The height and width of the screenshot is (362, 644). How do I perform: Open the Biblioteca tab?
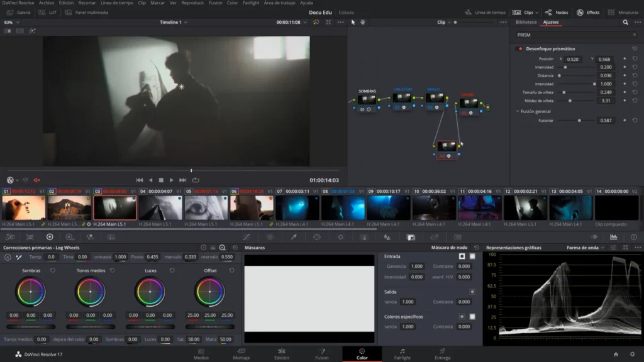tap(526, 22)
